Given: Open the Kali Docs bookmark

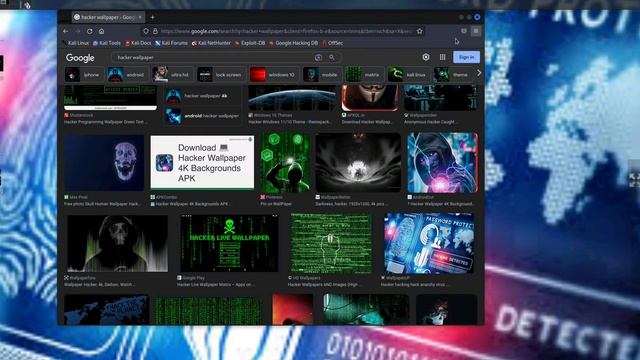Looking at the screenshot, I should pos(138,43).
